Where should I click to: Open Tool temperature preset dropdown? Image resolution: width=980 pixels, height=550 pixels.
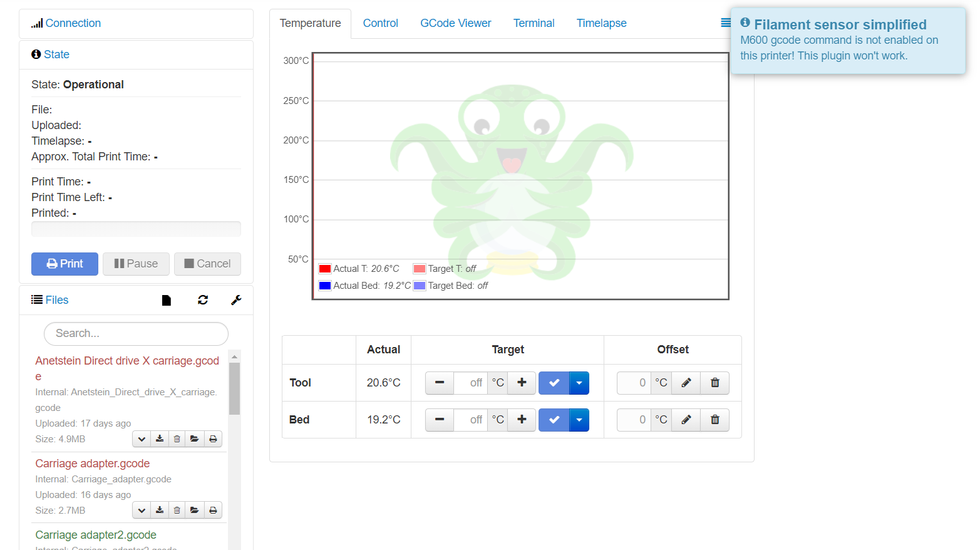(x=579, y=383)
